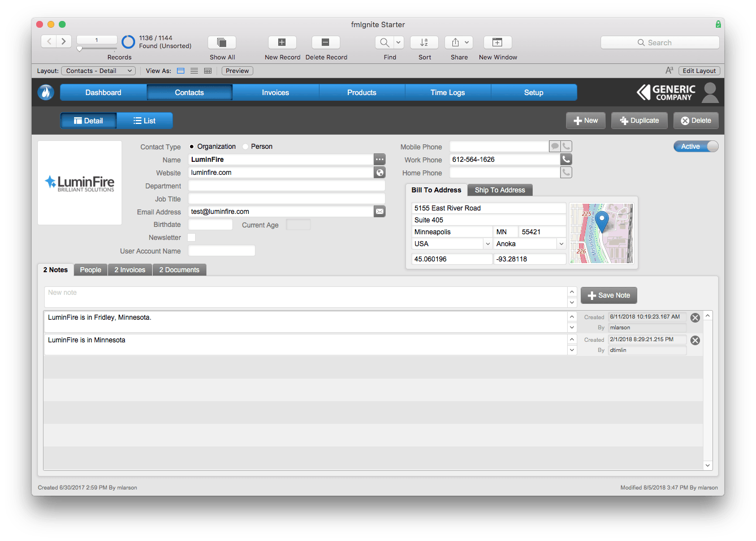Switch to the People tab
Image resolution: width=756 pixels, height=541 pixels.
(90, 270)
